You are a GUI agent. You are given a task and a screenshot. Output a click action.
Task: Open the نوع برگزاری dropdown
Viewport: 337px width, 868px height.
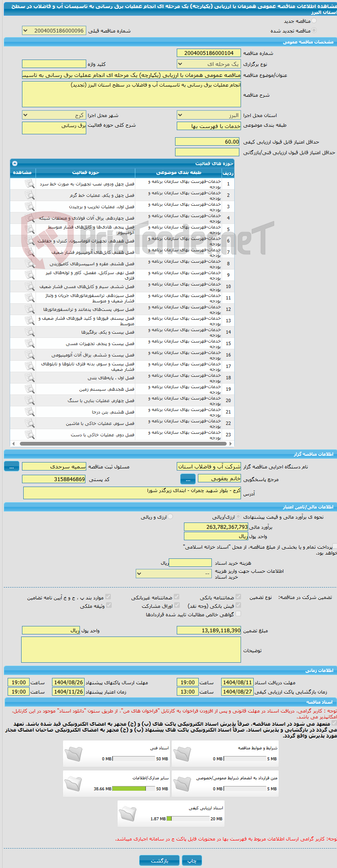pyautogui.click(x=208, y=64)
